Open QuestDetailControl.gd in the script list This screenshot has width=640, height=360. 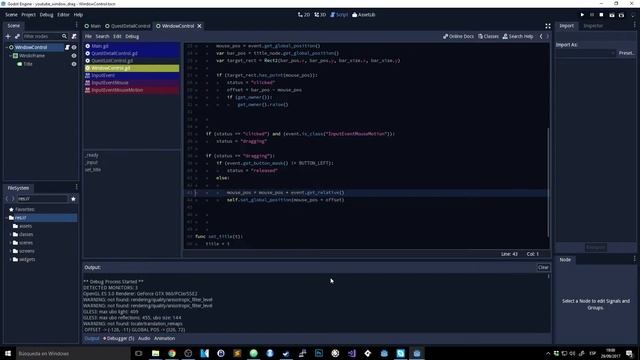(x=132, y=53)
